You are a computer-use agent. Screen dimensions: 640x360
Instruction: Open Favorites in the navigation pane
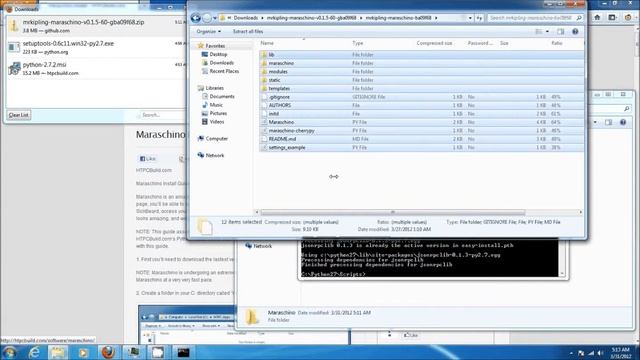click(211, 46)
